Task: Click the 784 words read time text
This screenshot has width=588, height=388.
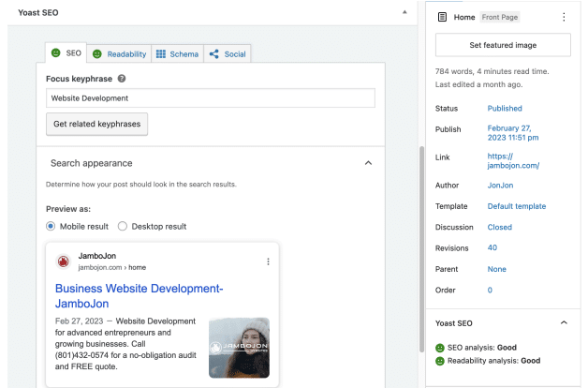Action: pos(492,71)
